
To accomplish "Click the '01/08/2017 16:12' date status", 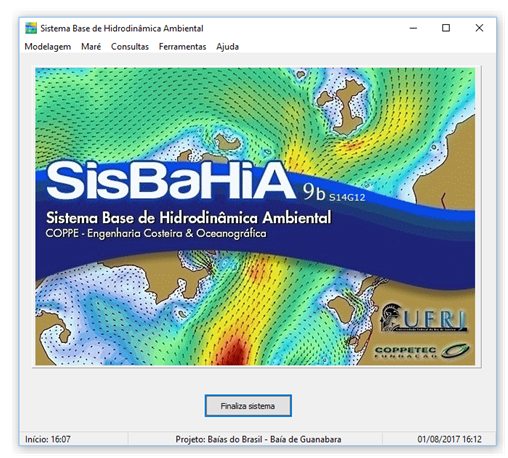I will [x=449, y=439].
